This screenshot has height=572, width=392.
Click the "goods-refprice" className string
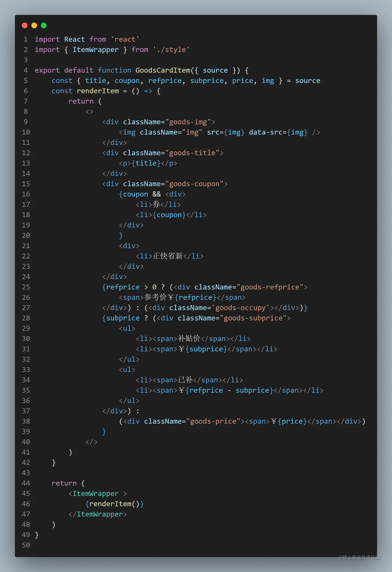[270, 287]
